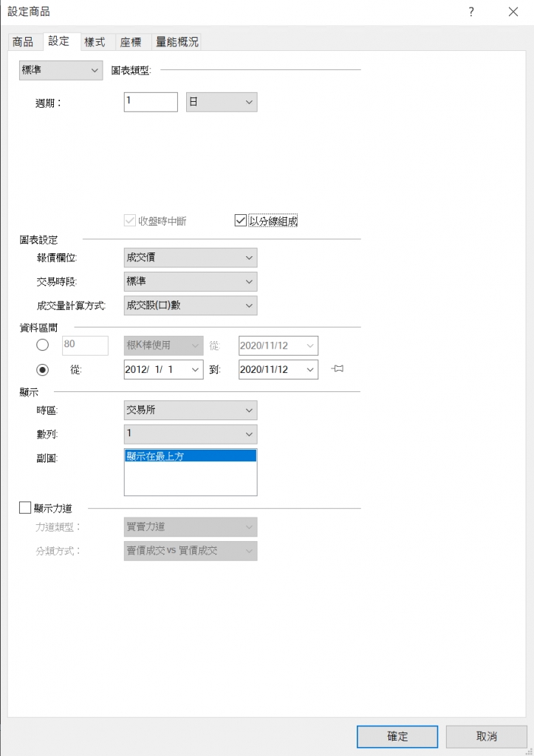Toggle the 以分線組成 checkbox

click(x=240, y=221)
